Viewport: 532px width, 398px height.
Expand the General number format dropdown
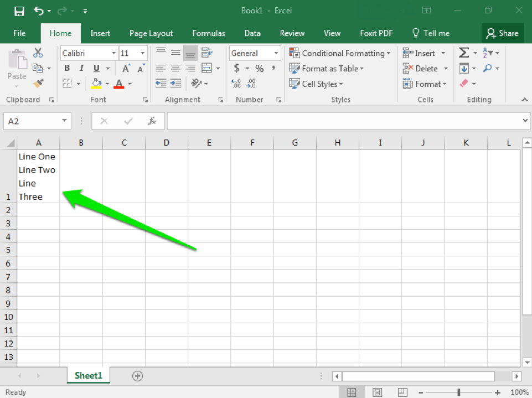point(276,53)
